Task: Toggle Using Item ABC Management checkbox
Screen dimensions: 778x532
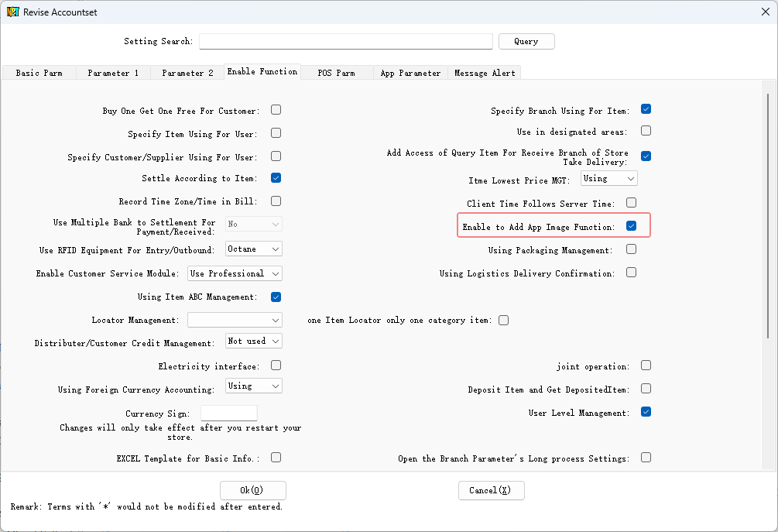Action: tap(276, 297)
